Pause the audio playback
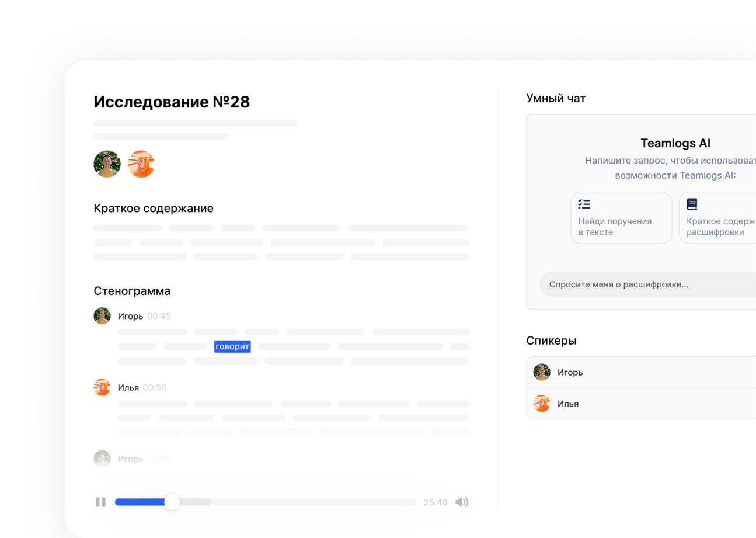Screen dimensions: 756x538 pos(100,502)
